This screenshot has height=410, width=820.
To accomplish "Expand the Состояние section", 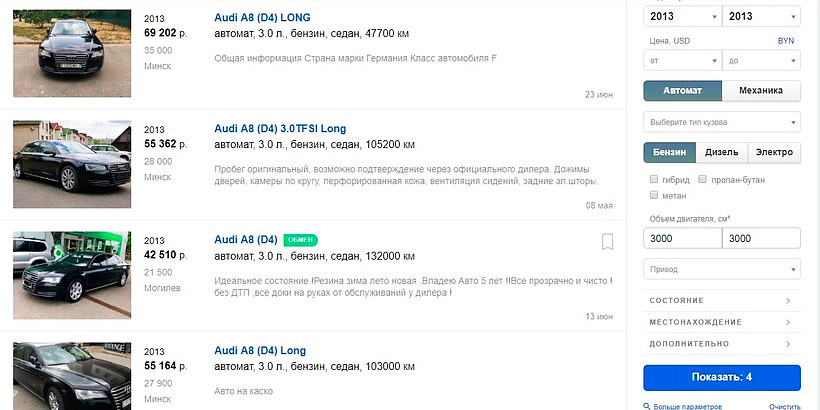I will 721,300.
